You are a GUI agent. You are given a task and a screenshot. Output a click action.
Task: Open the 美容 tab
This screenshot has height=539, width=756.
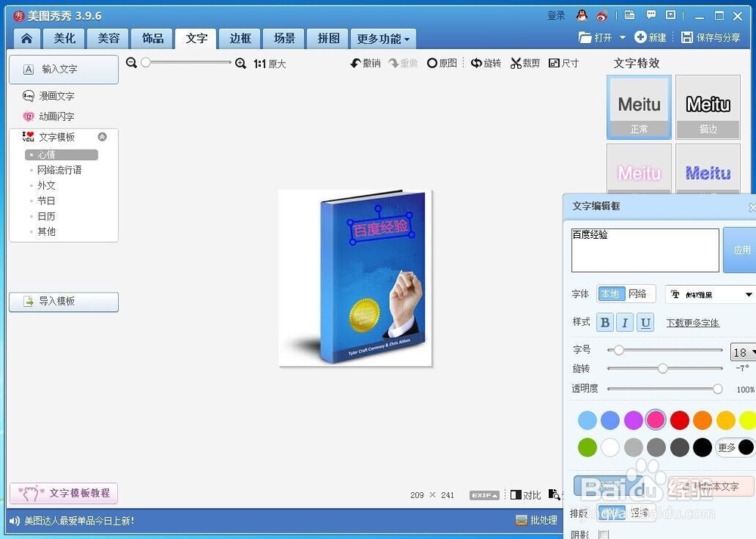coord(108,39)
